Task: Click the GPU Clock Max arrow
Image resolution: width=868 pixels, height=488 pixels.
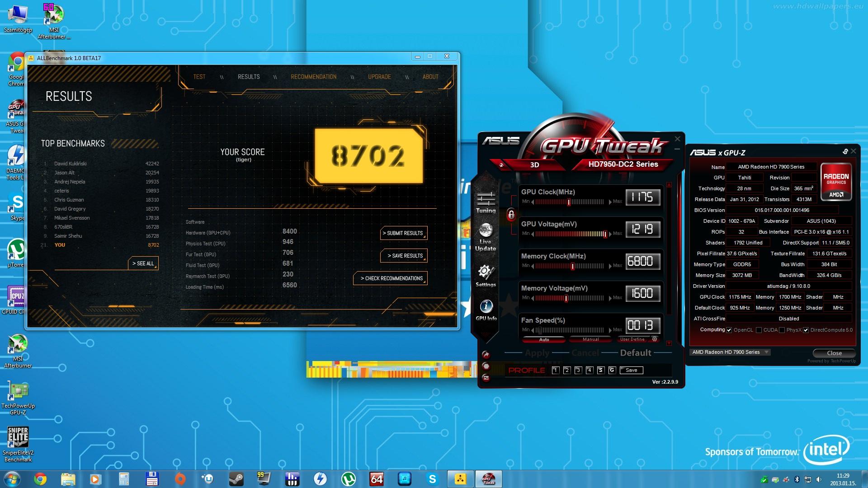Action: (x=610, y=202)
